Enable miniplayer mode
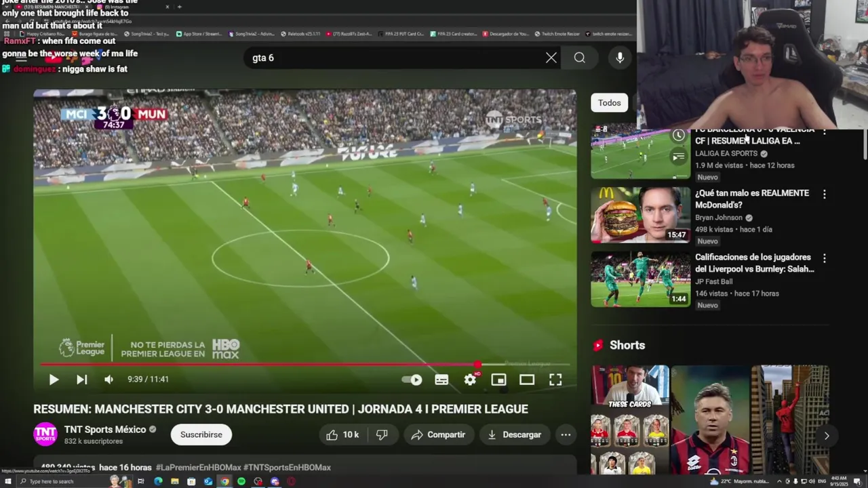Viewport: 868px width, 488px height. pyautogui.click(x=498, y=380)
